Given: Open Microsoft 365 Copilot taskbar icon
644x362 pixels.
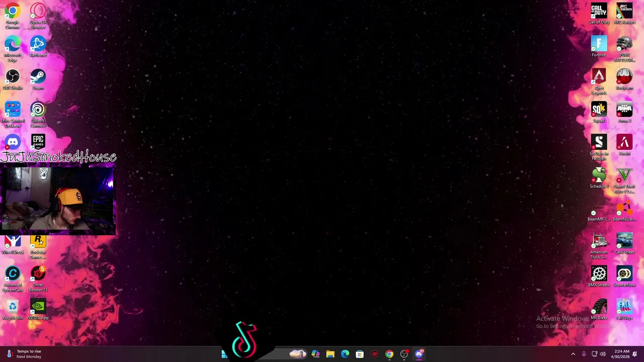Looking at the screenshot, I should coord(315,354).
